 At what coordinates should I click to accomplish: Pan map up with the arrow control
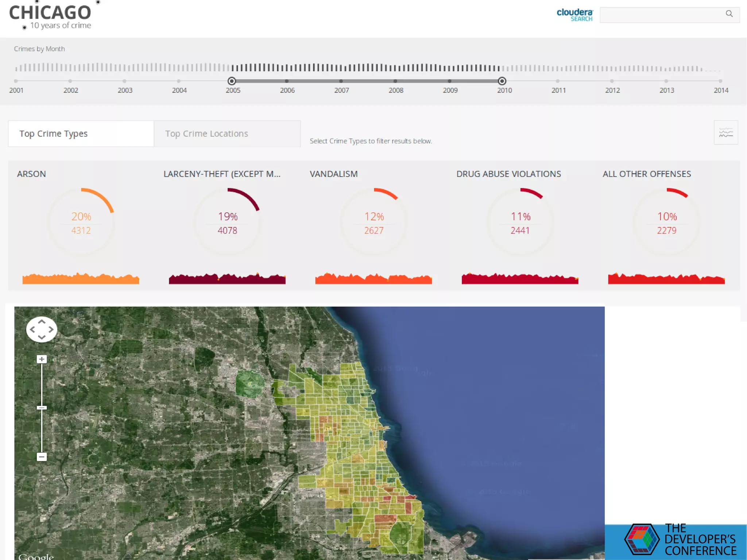coord(42,322)
